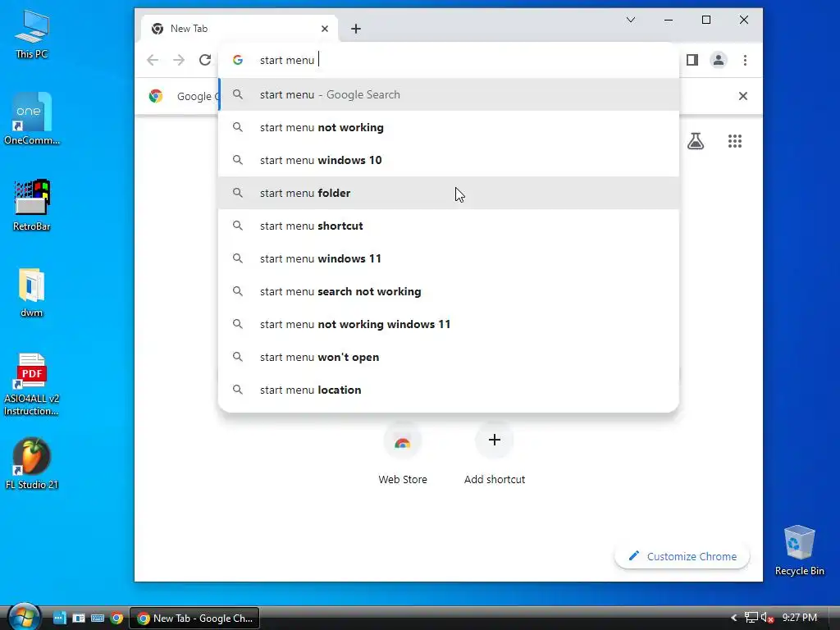
Task: Select the FL Studio 21 shortcut
Action: coord(32,464)
